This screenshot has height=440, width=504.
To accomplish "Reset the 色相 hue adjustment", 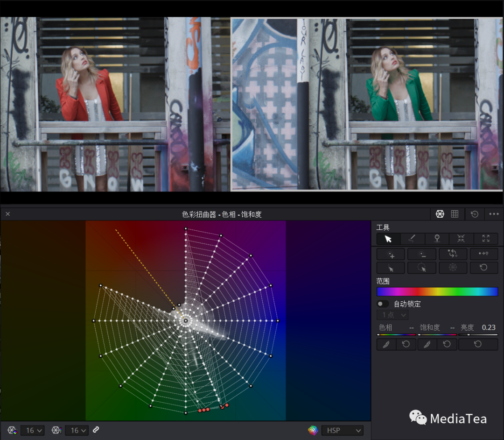I will pos(406,345).
